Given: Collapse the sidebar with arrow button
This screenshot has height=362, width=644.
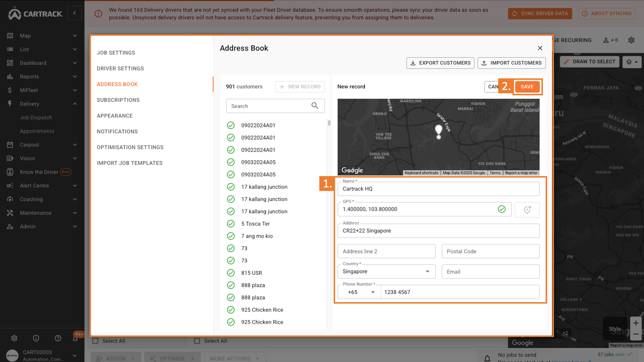Looking at the screenshot, I should [x=74, y=13].
